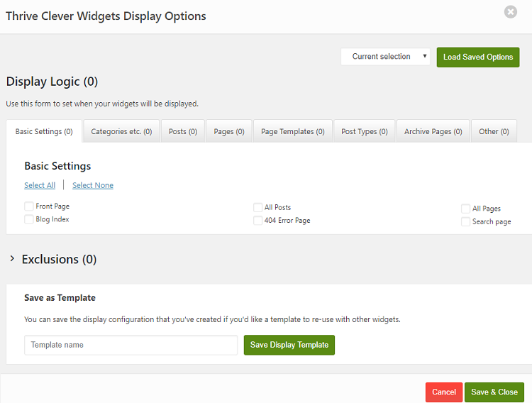
Task: Cancel the display options changes
Action: tap(444, 392)
